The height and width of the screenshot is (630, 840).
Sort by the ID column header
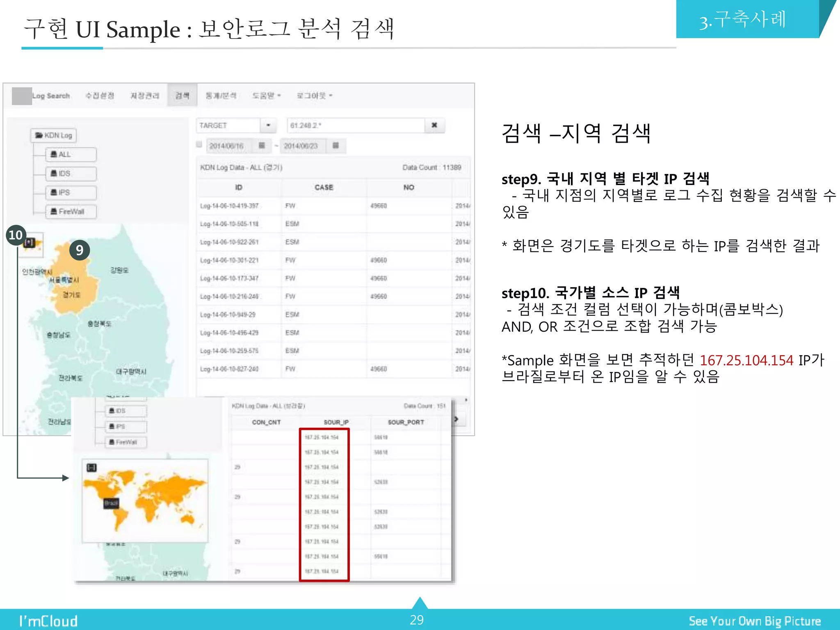coord(239,187)
